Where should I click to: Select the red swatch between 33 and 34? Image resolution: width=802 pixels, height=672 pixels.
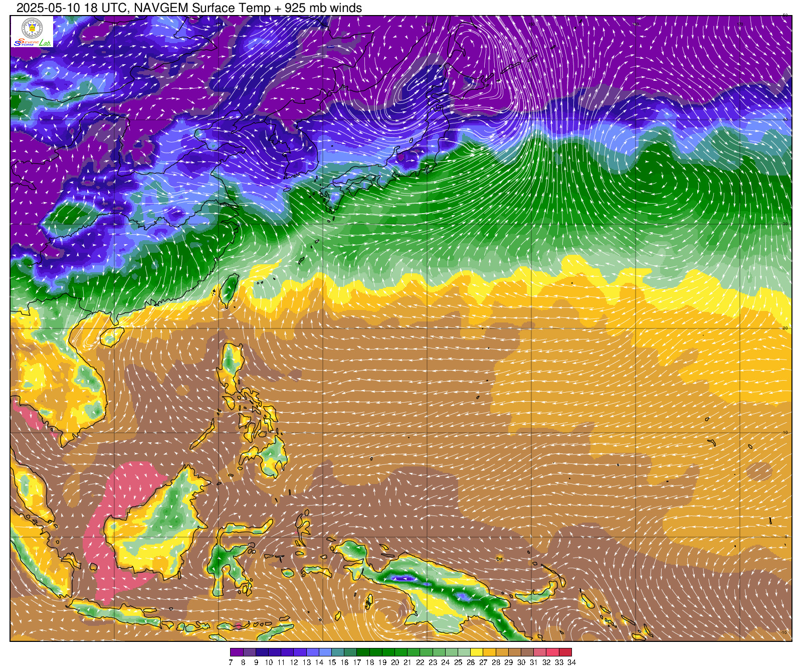pos(565,652)
